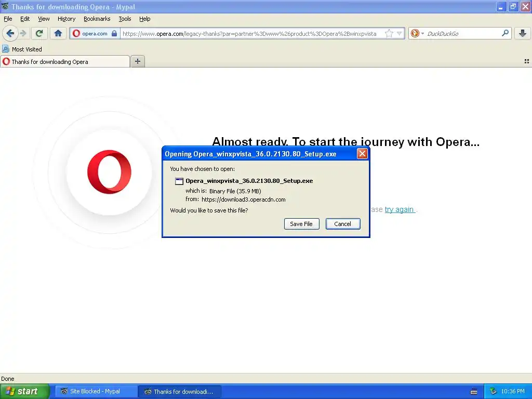Click Save File in download dialog
The width and height of the screenshot is (532, 399).
301,224
